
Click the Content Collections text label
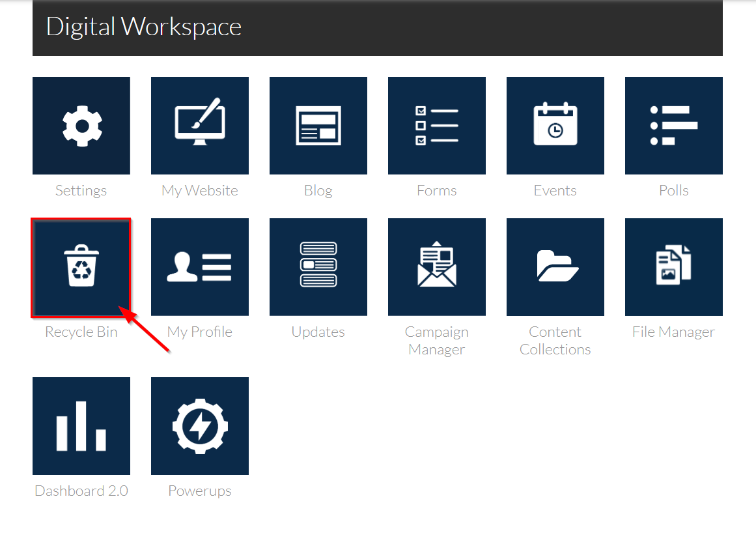[555, 341]
